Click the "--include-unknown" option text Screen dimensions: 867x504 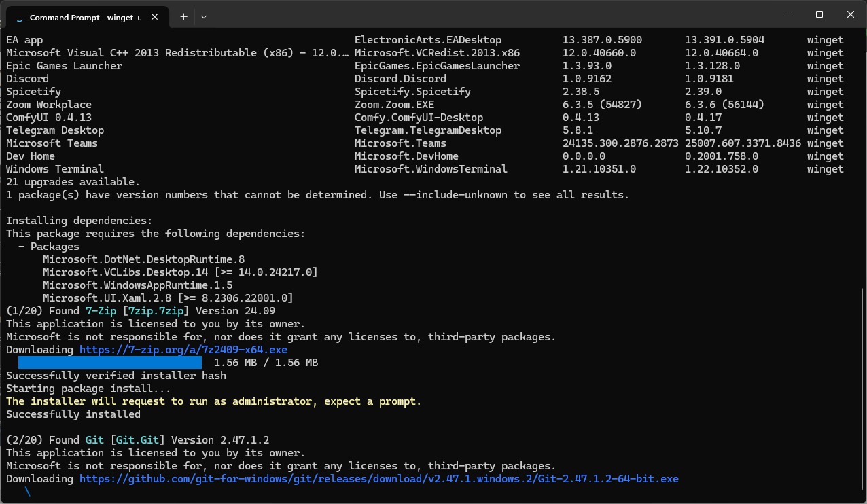point(455,195)
